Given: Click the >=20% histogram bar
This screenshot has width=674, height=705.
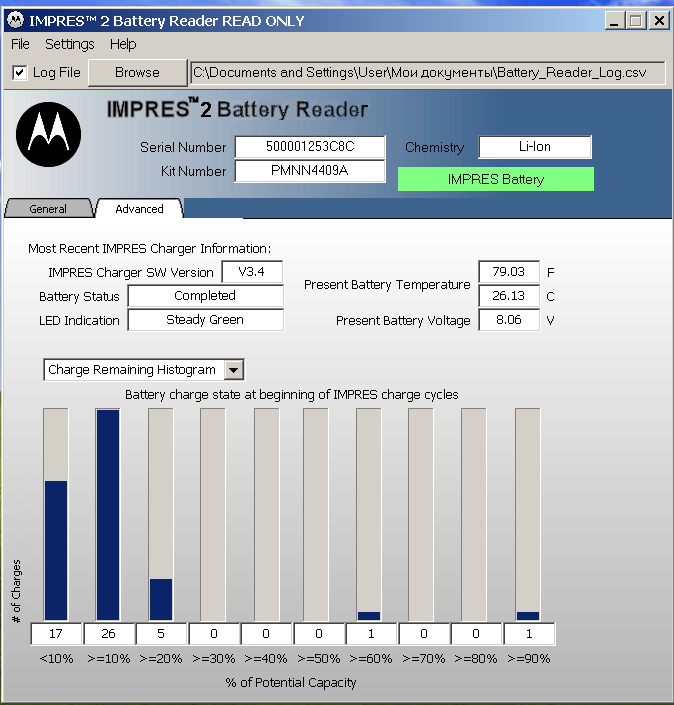Looking at the screenshot, I should coord(161,514).
